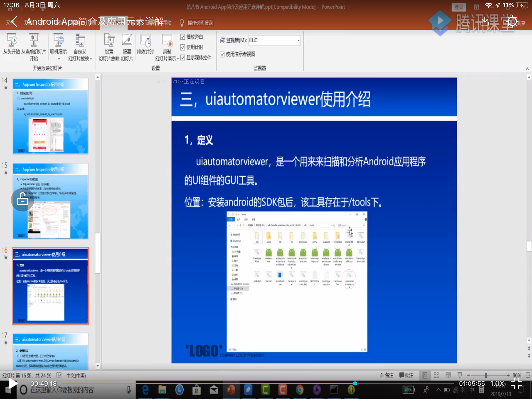Toggle the Use Timings checkbox

[183, 47]
